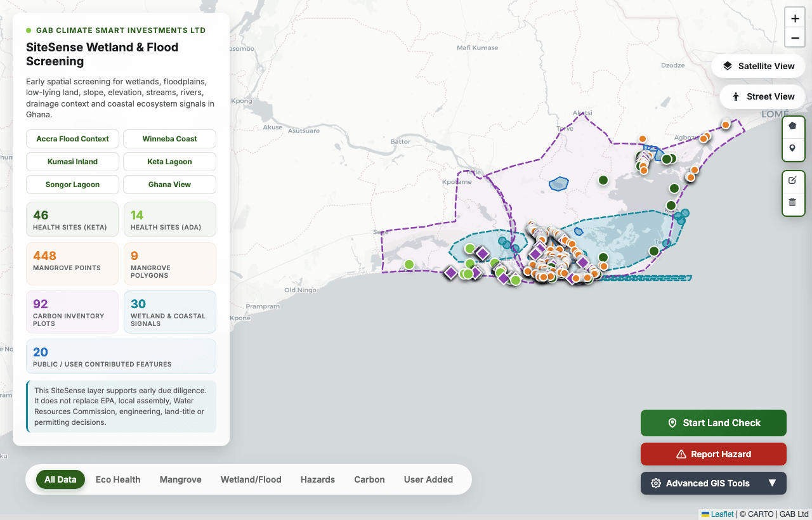The width and height of the screenshot is (812, 520).
Task: Open the Leaflet attribution link
Action: tap(717, 514)
